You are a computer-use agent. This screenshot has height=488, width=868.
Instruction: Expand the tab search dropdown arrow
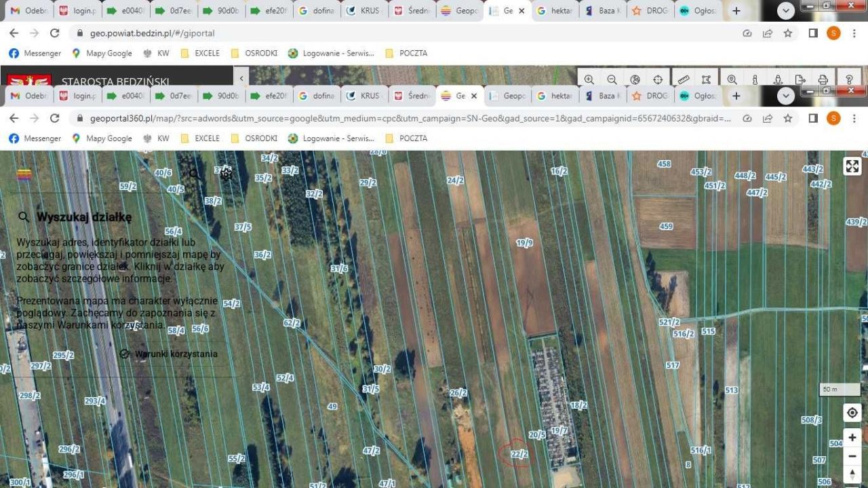click(785, 96)
